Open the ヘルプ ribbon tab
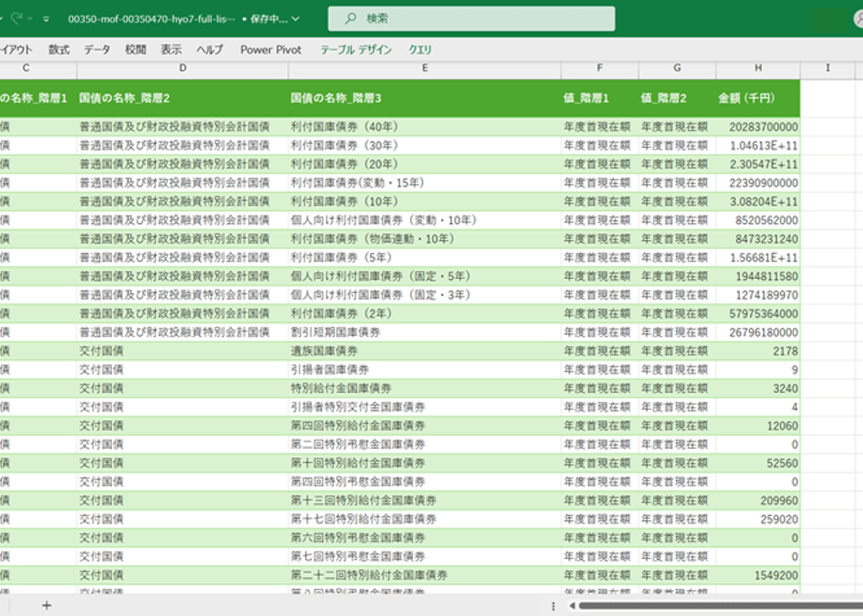The width and height of the screenshot is (863, 616). point(210,49)
